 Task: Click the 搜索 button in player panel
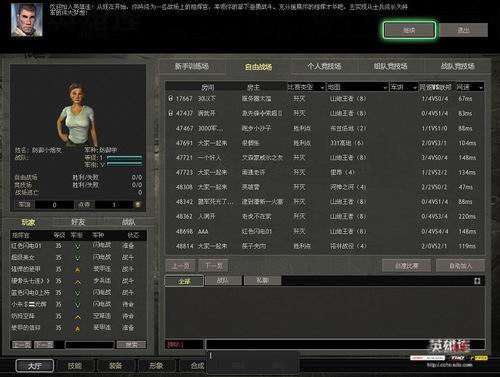(x=131, y=345)
